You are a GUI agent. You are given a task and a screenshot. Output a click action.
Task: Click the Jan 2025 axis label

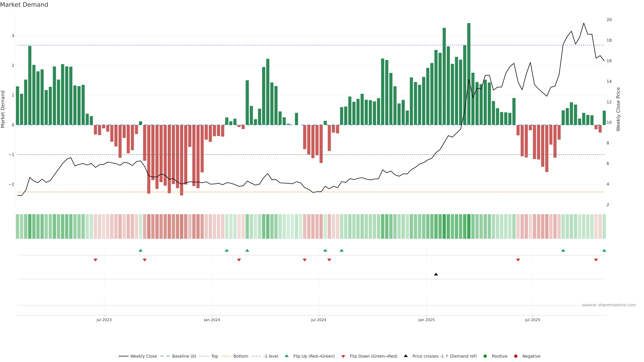[x=426, y=320]
